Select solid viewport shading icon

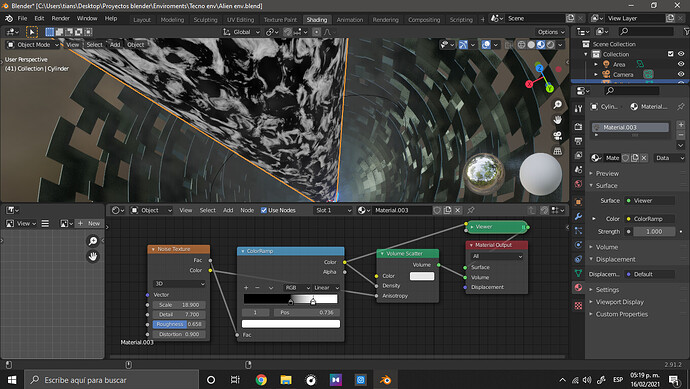(x=531, y=44)
